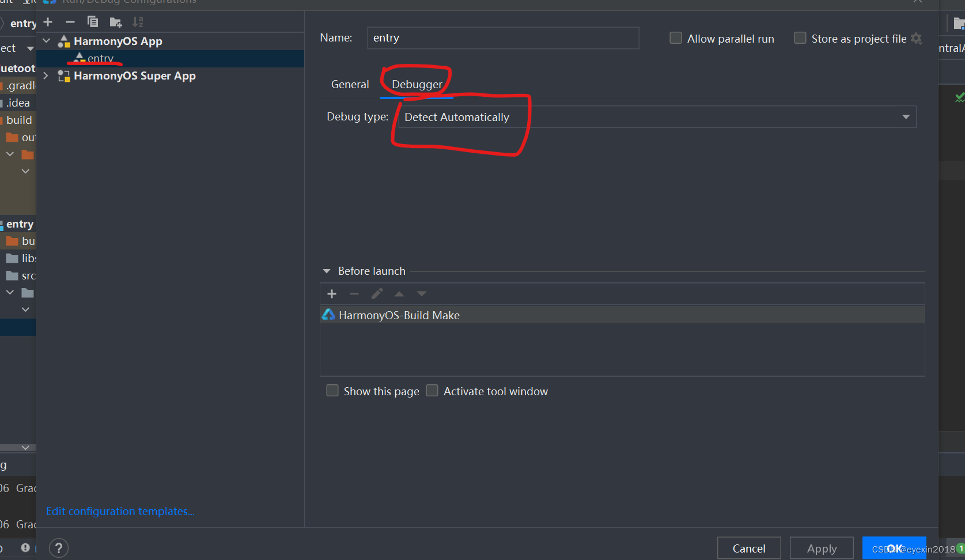Viewport: 965px width, 560px height.
Task: Open help via the question mark icon
Action: 59,548
